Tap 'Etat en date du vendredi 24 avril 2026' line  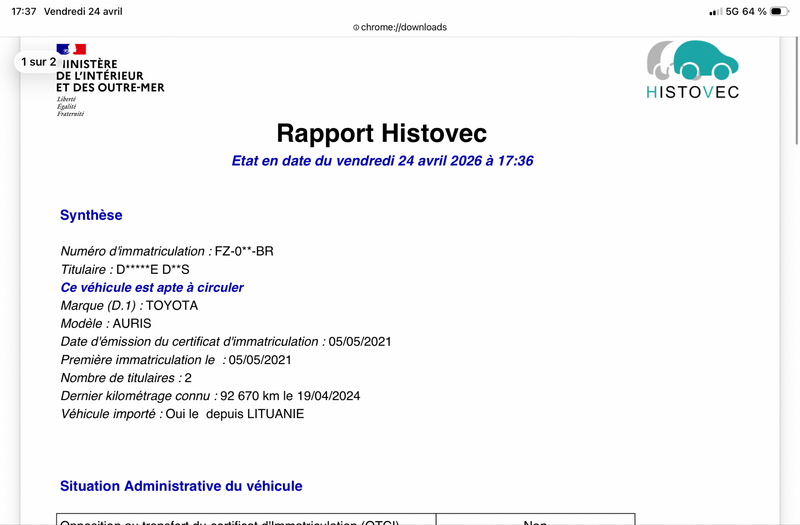(x=382, y=161)
